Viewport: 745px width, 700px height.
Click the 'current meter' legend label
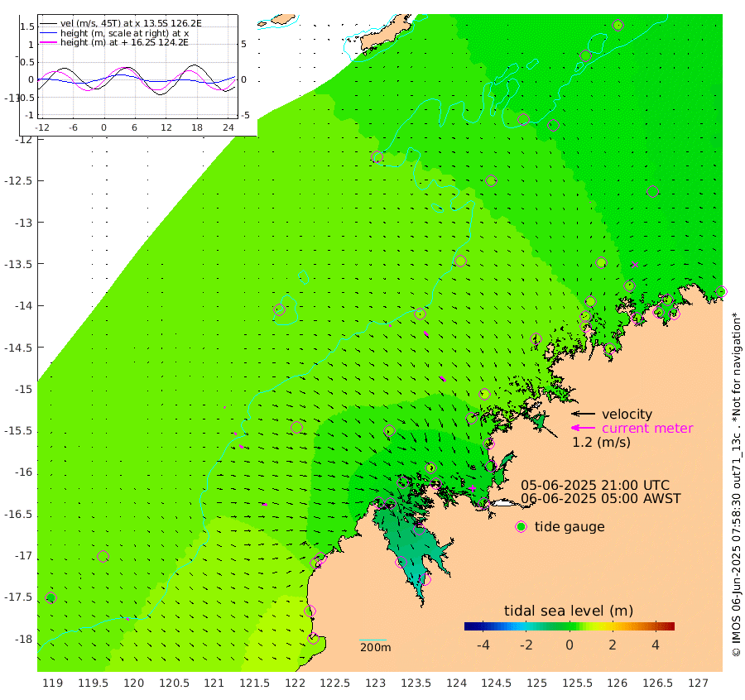click(647, 428)
